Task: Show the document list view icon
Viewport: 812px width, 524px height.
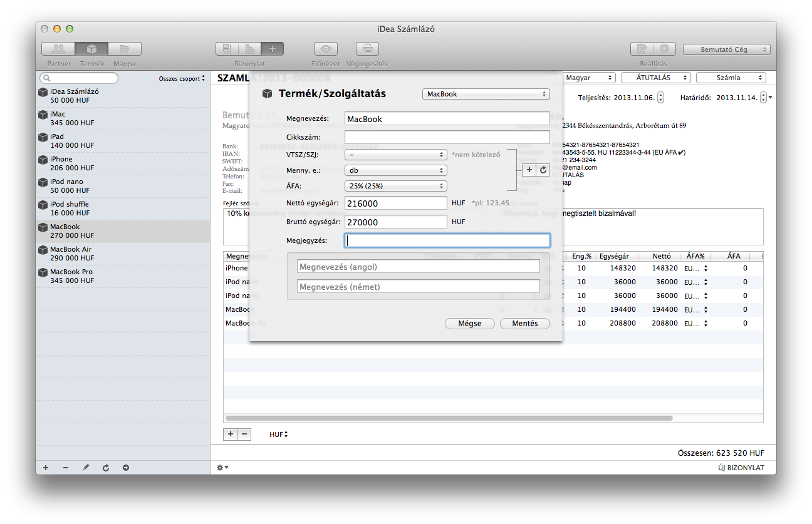Action: [227, 49]
